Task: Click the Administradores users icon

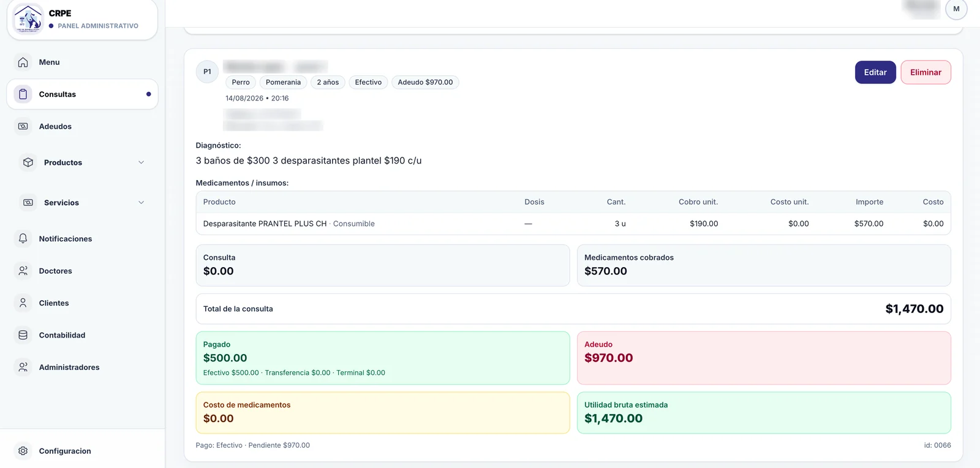Action: tap(23, 368)
